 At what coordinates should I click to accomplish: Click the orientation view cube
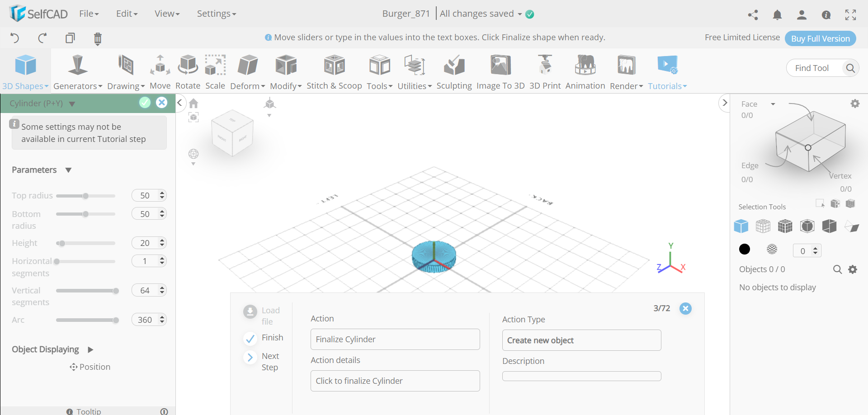point(232,132)
